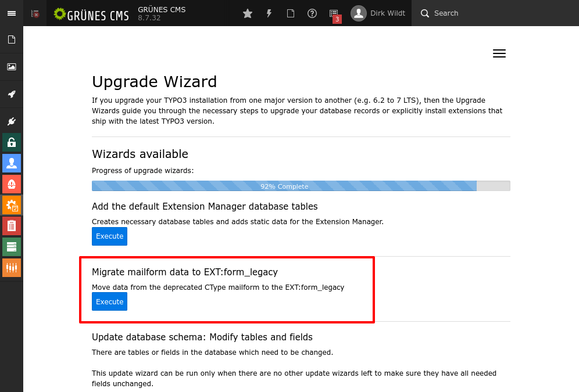Open the rocket module in the sidebar
This screenshot has width=579, height=392.
point(12,94)
